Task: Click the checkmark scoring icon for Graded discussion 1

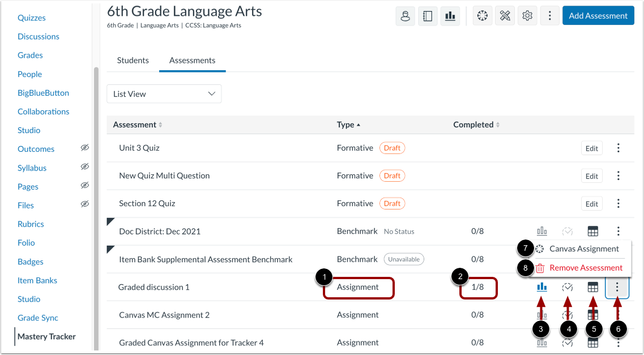Action: click(x=568, y=287)
